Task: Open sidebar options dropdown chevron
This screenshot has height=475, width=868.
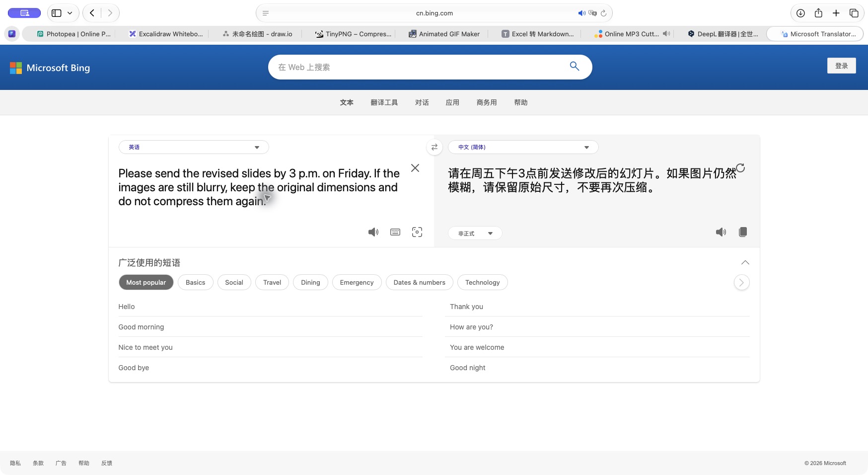Action: tap(70, 13)
